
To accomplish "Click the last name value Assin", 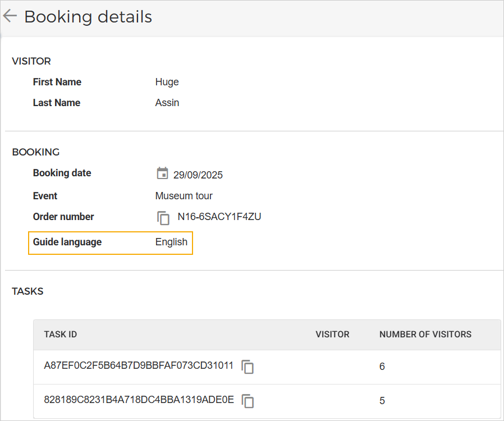I will coord(167,103).
